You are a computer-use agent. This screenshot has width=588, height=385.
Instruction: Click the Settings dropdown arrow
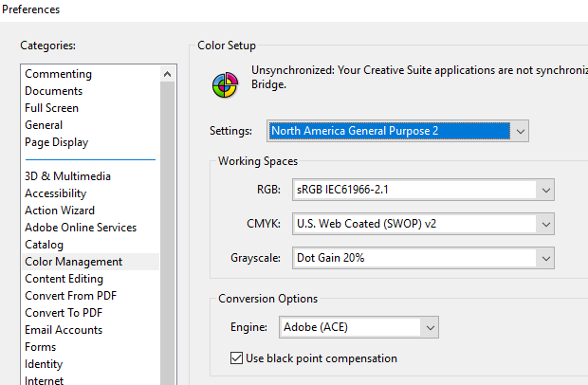[520, 131]
